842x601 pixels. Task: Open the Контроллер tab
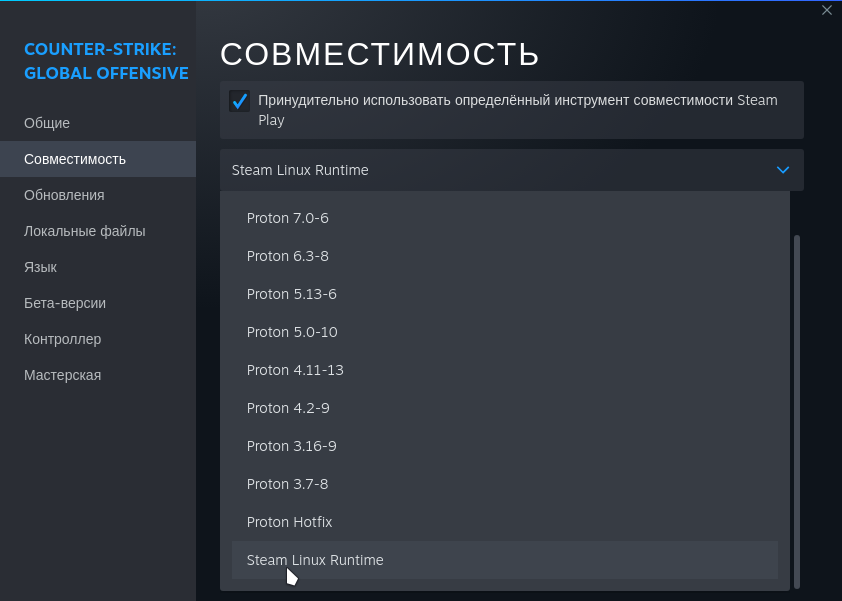coord(98,339)
